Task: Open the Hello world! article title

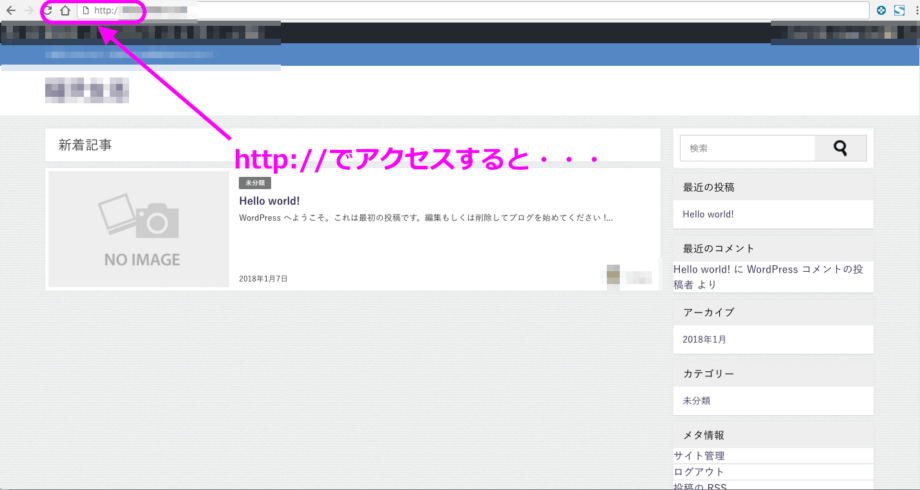Action: 269,201
